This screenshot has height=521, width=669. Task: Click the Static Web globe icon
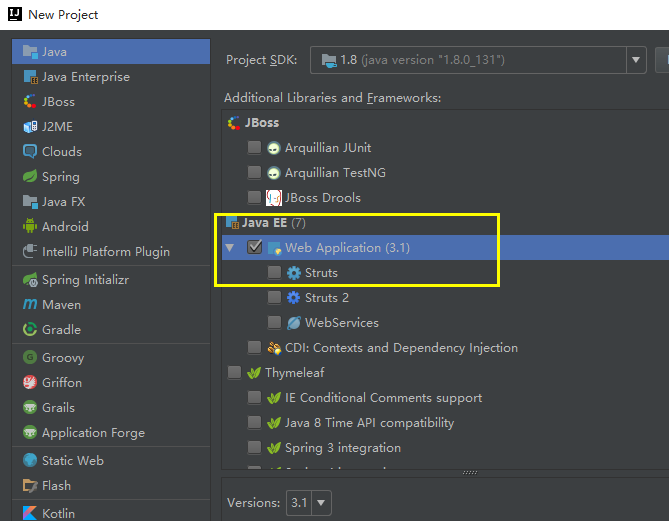click(30, 460)
